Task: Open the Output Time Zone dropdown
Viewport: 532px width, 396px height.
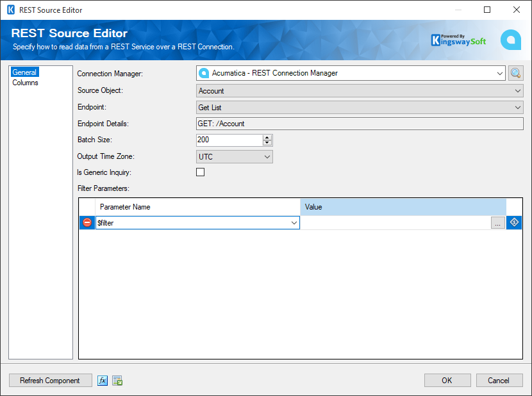Action: point(267,156)
